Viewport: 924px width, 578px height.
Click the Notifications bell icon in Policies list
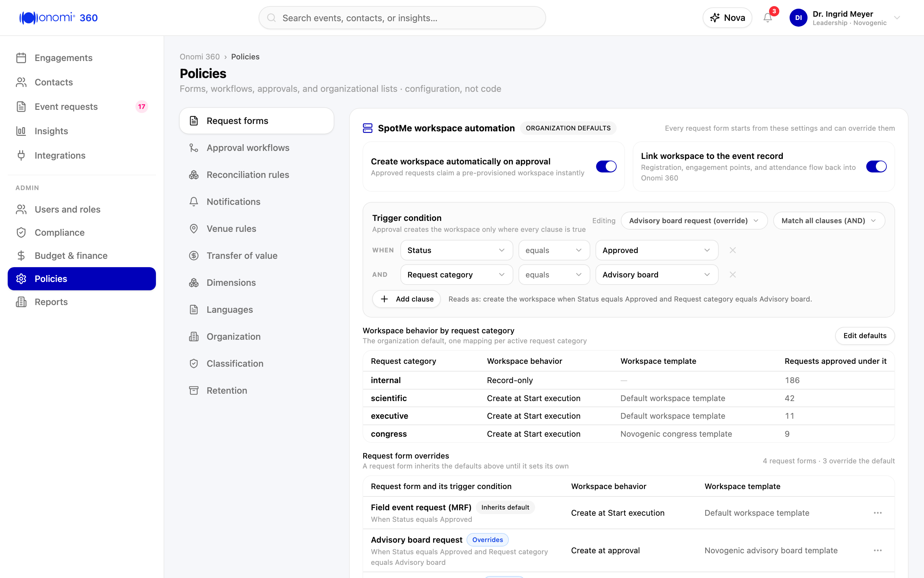[x=193, y=202]
